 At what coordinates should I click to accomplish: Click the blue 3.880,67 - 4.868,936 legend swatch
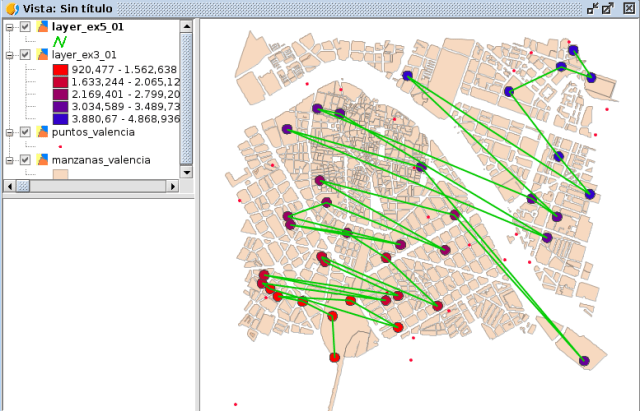(x=60, y=118)
